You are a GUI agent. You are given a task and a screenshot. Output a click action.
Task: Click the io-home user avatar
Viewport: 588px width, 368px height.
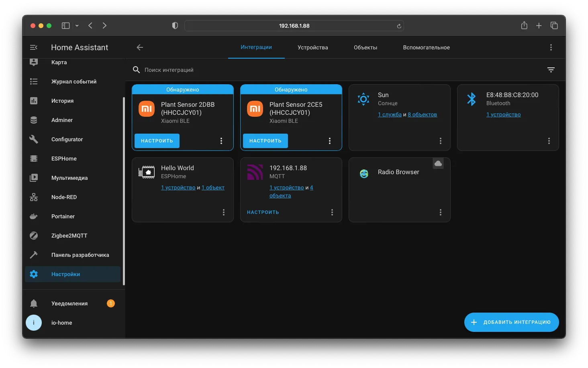pyautogui.click(x=34, y=323)
